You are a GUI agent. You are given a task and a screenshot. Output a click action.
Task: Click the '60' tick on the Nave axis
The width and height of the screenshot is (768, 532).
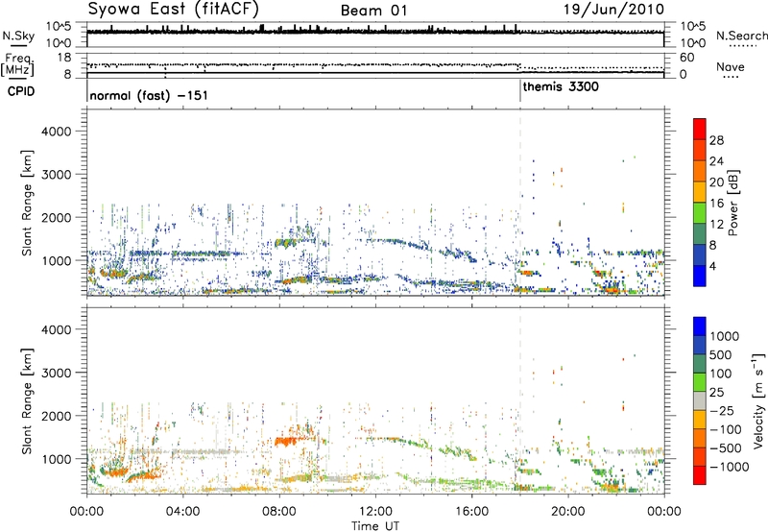click(686, 58)
